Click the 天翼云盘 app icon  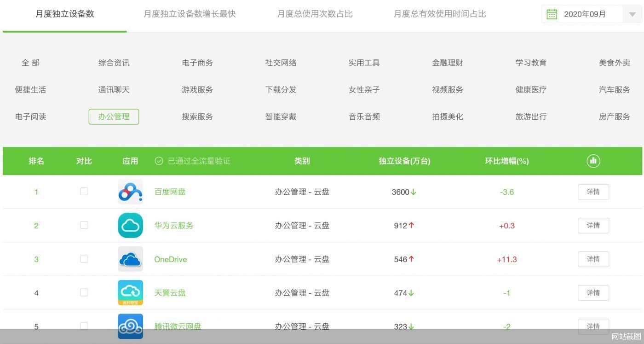coord(130,292)
